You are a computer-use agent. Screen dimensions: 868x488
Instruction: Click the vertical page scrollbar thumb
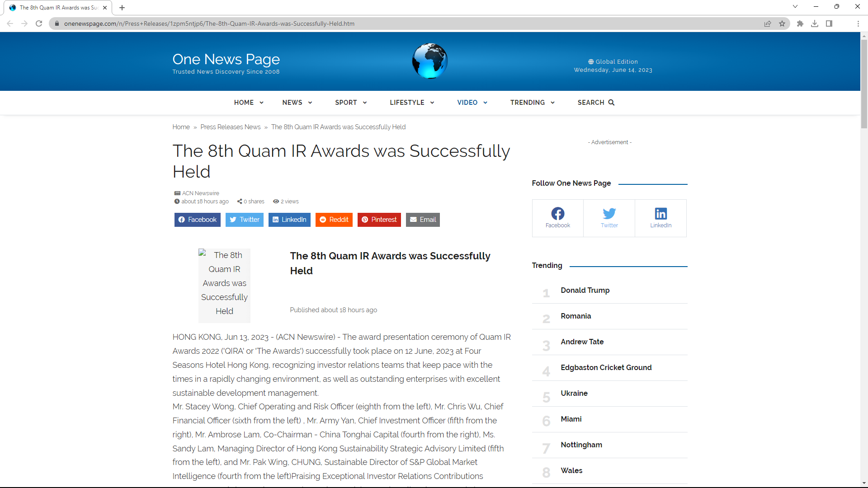pos(864,84)
